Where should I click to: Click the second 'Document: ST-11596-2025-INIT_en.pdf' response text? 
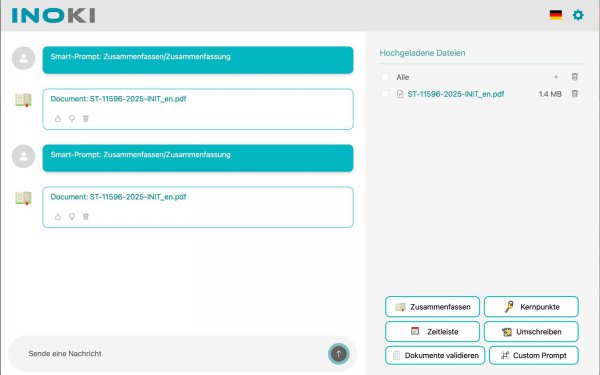(118, 197)
